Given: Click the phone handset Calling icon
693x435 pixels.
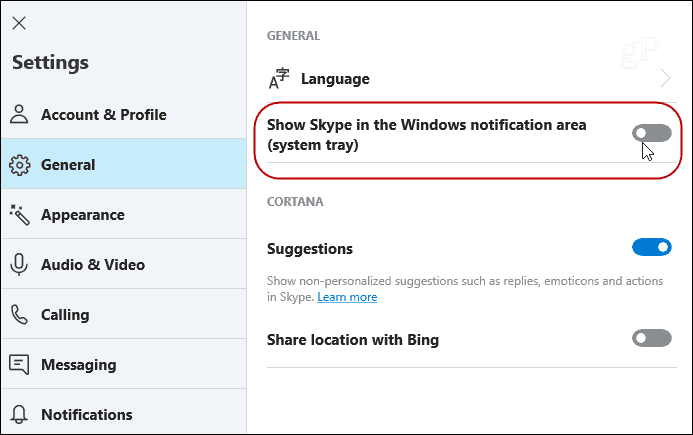Looking at the screenshot, I should pos(19,314).
